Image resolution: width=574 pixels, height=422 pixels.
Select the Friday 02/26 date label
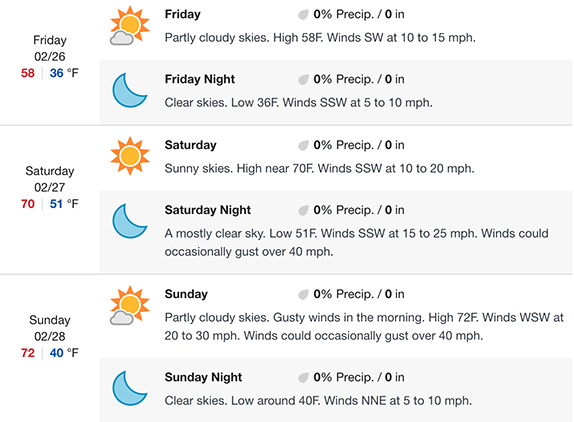[50, 48]
